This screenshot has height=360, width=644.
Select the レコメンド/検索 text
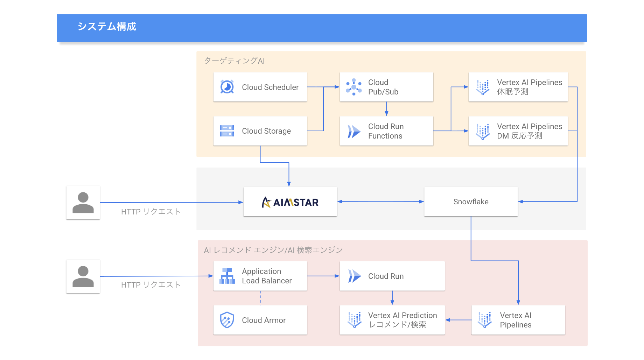(x=397, y=325)
